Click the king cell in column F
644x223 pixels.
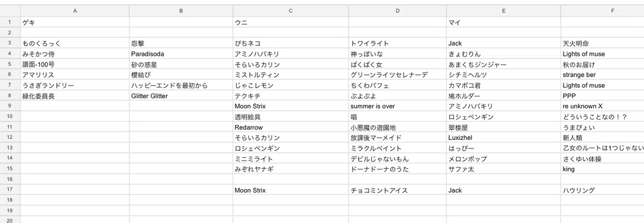click(x=602, y=169)
